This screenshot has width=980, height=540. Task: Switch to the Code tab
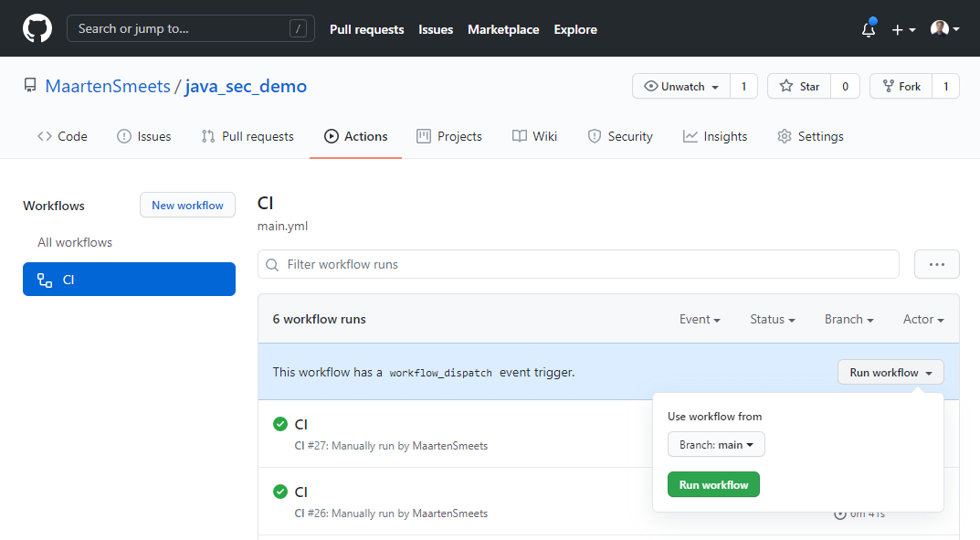point(62,136)
